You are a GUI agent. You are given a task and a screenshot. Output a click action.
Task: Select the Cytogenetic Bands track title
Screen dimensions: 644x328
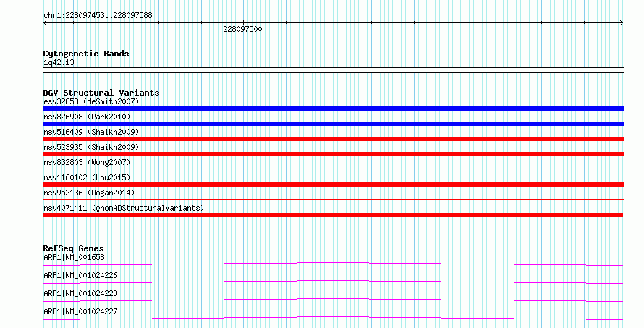[86, 54]
